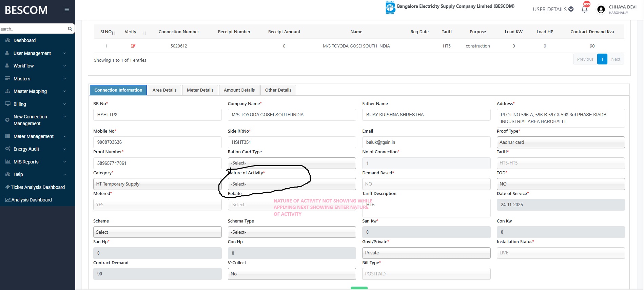This screenshot has width=644, height=290.
Task: Click the user profile avatar icon
Action: (x=601, y=9)
